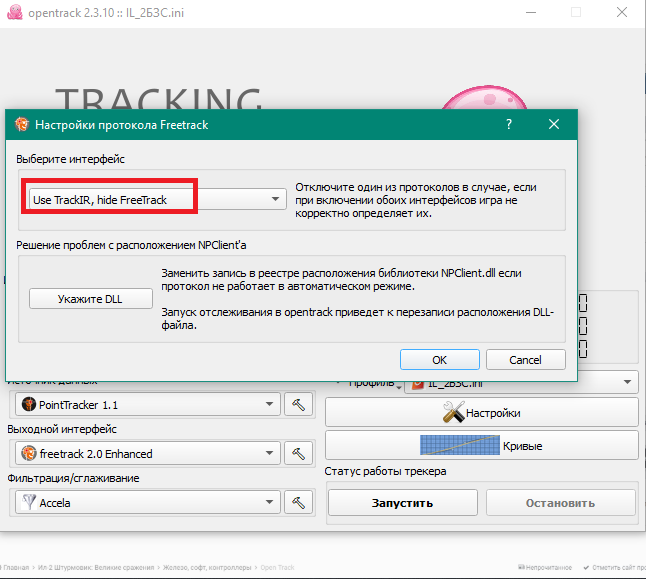Click the Open Track breadcrumb link
Viewport: 646px width, 579px height.
[x=277, y=567]
